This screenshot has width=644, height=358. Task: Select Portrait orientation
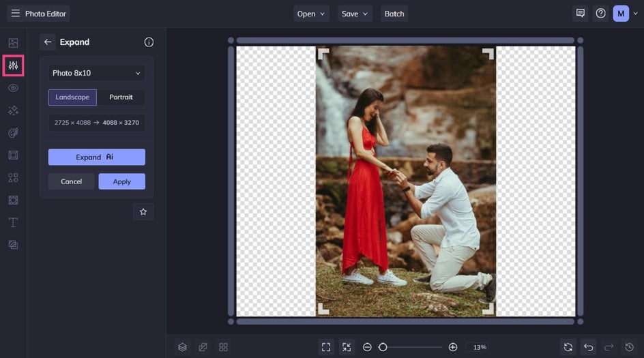click(121, 98)
